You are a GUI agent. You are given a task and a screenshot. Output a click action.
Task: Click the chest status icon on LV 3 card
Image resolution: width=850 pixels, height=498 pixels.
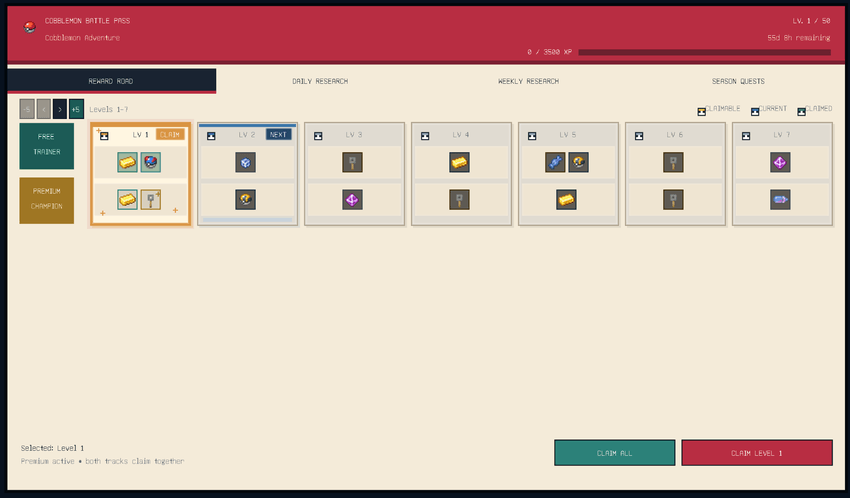(318, 136)
